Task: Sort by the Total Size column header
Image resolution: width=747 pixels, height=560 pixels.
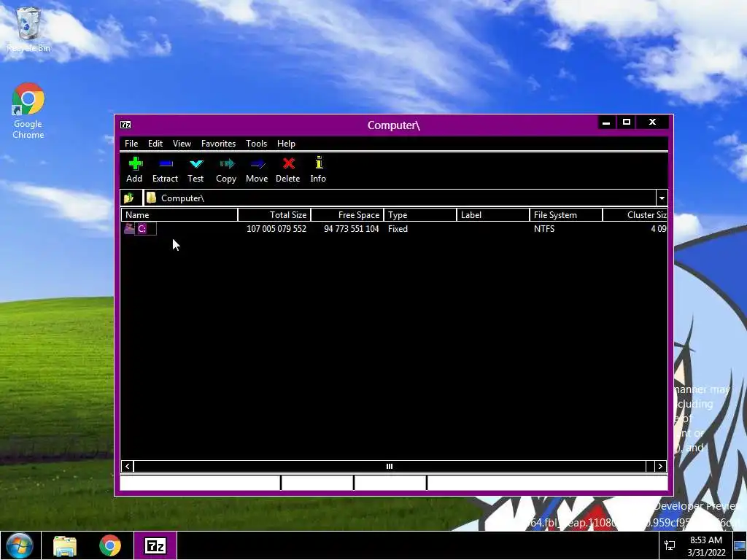Action: coord(274,215)
